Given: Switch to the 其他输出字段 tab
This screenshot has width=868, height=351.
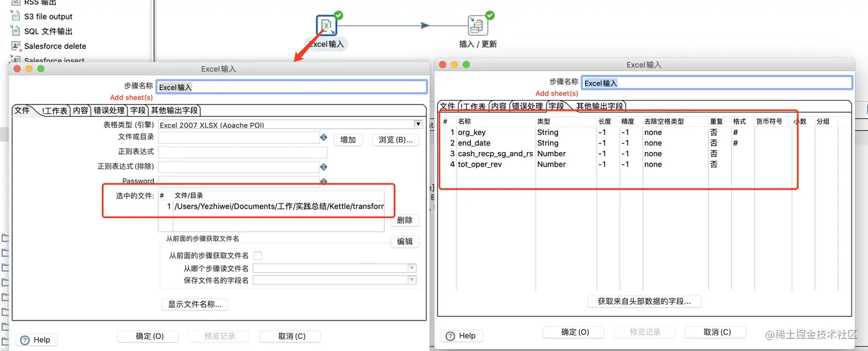Looking at the screenshot, I should tap(174, 110).
